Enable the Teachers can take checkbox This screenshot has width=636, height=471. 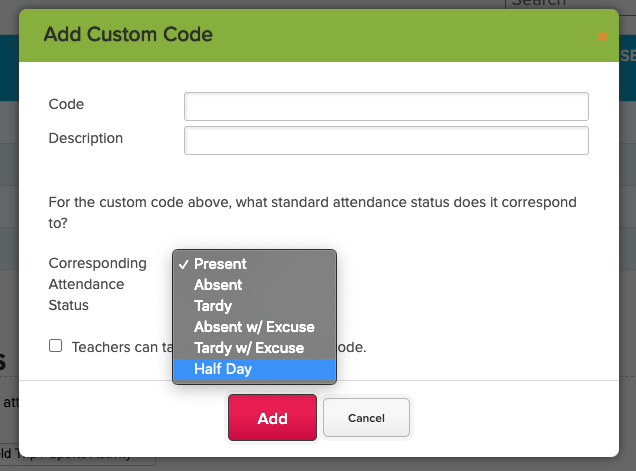click(56, 346)
